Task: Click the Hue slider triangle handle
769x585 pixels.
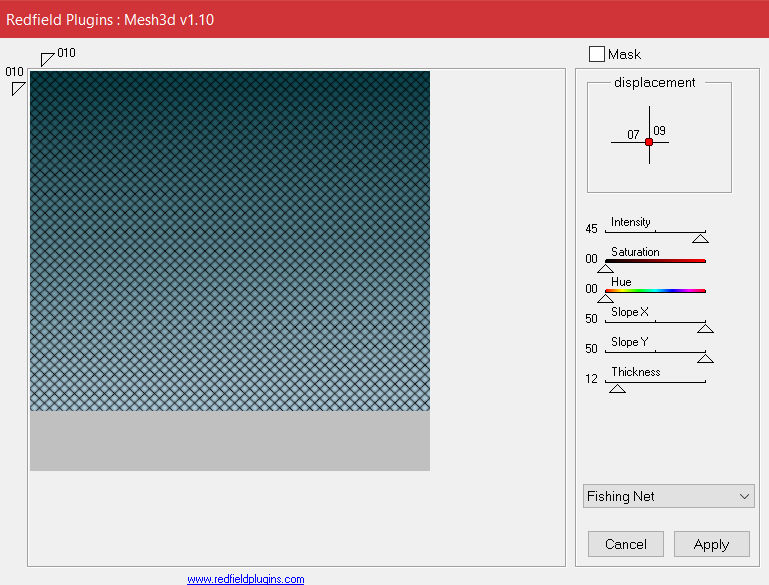Action: [x=605, y=298]
